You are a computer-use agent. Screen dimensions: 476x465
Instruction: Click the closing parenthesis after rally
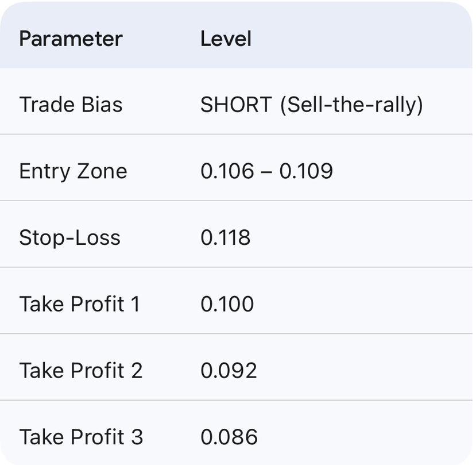(420, 105)
